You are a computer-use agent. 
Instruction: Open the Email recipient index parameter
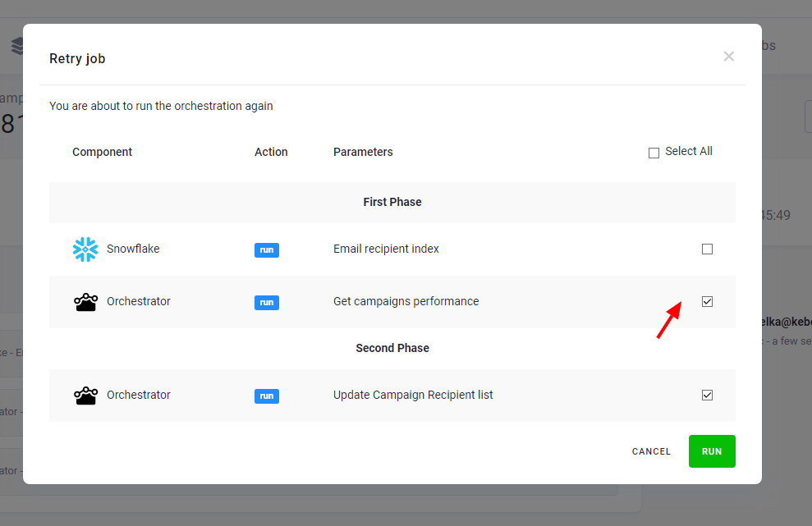tap(386, 249)
